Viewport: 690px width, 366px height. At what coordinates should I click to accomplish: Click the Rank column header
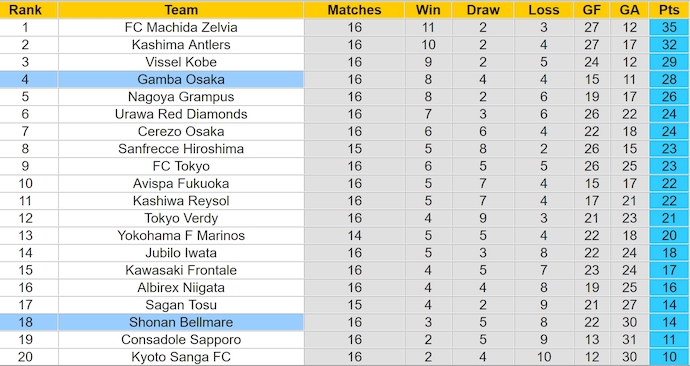point(25,10)
